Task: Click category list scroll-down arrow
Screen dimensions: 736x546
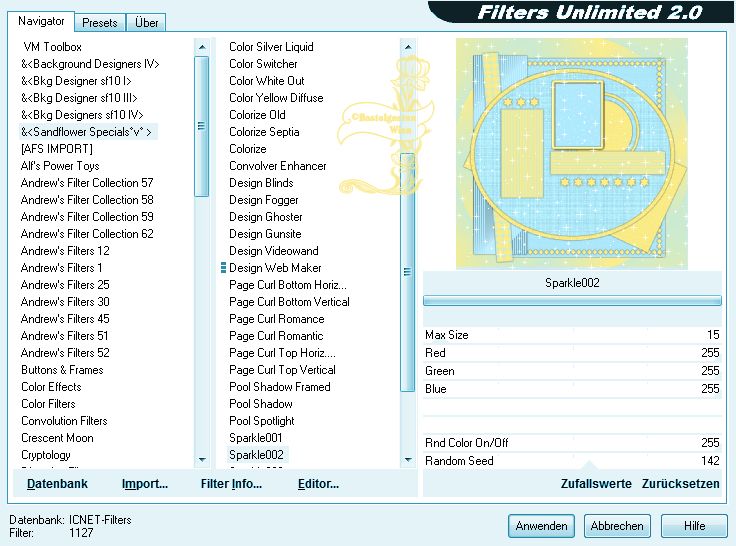Action: tap(202, 460)
